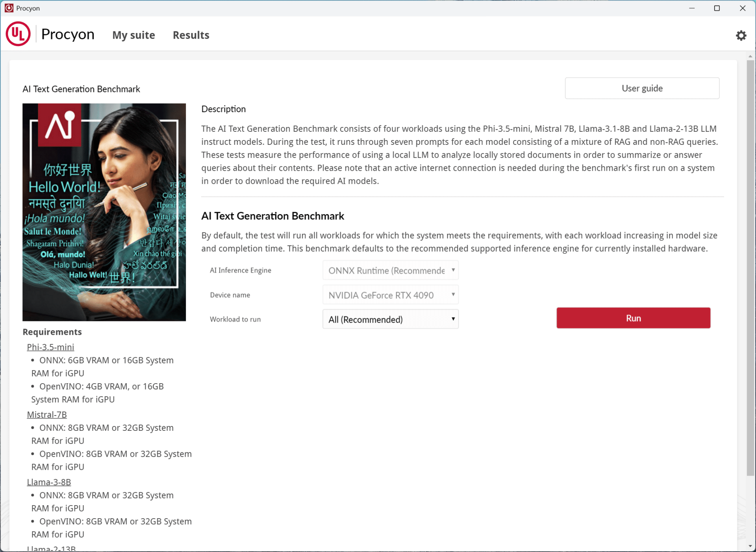The height and width of the screenshot is (552, 756).
Task: Click the Description heading
Action: 223,109
